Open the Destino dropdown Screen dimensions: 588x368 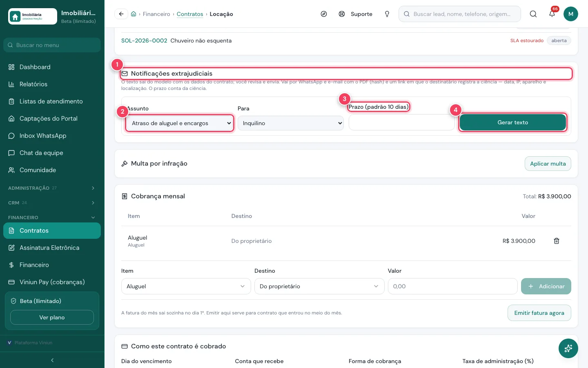click(x=319, y=286)
